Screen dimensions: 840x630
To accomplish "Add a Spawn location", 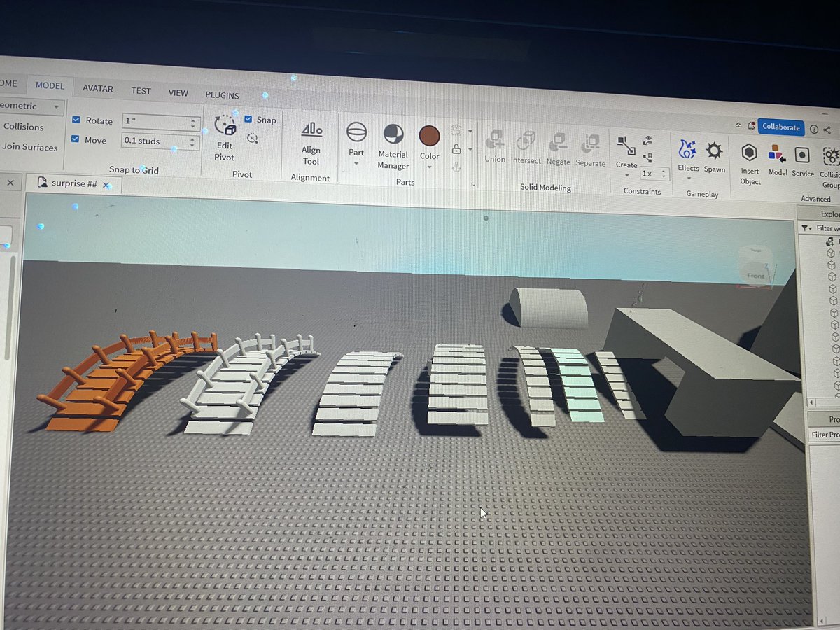I will [x=714, y=157].
